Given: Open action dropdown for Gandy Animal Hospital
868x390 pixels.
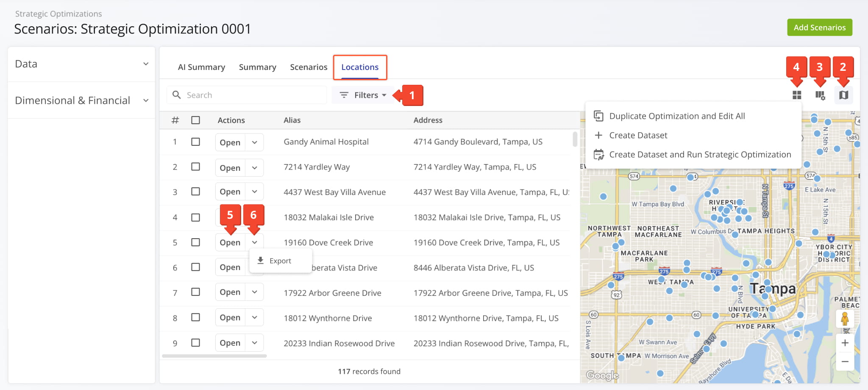Looking at the screenshot, I should click(x=254, y=142).
